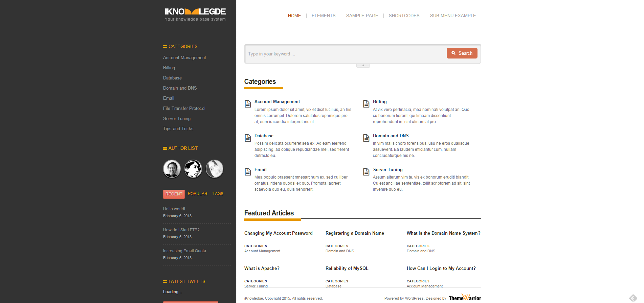Click the ThemeWarrior logo in footer
Viewport: 644px width, 303px height.
pyautogui.click(x=465, y=298)
